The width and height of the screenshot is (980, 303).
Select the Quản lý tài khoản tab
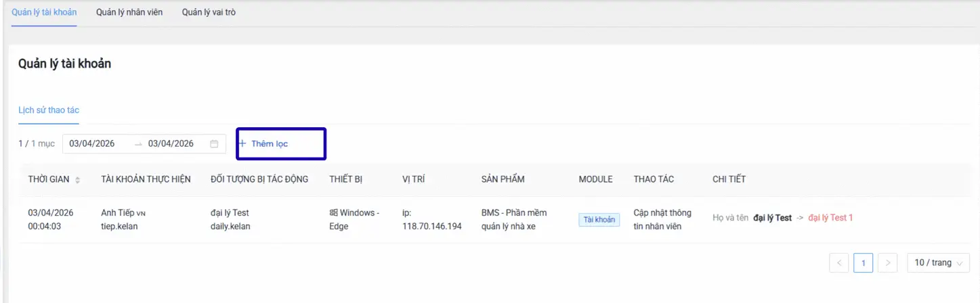pyautogui.click(x=44, y=12)
